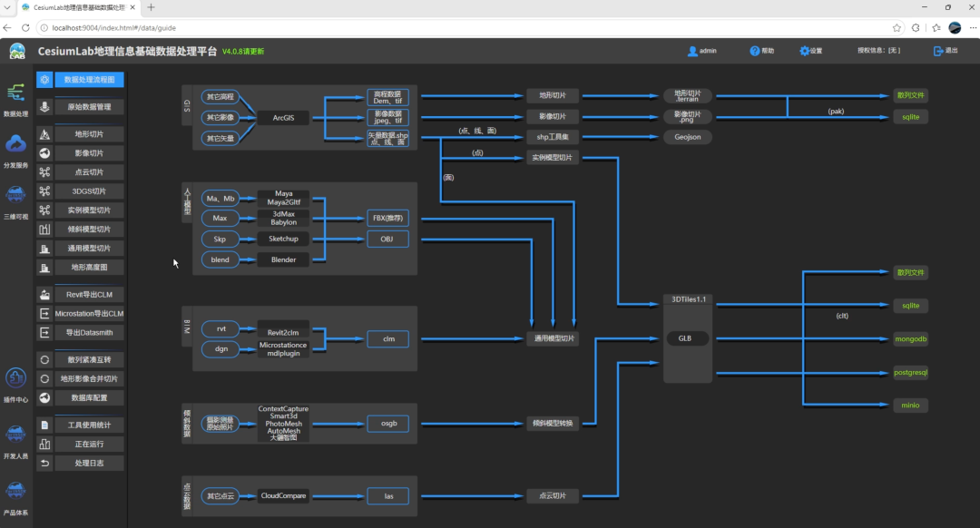Open the 数据处理 sidebar icon
The width and height of the screenshot is (980, 528).
(15, 93)
